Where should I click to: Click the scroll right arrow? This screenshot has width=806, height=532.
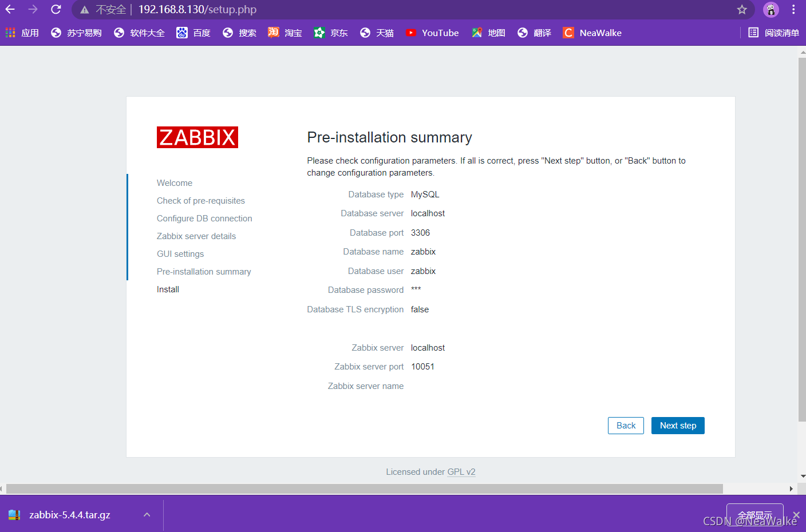(791, 489)
